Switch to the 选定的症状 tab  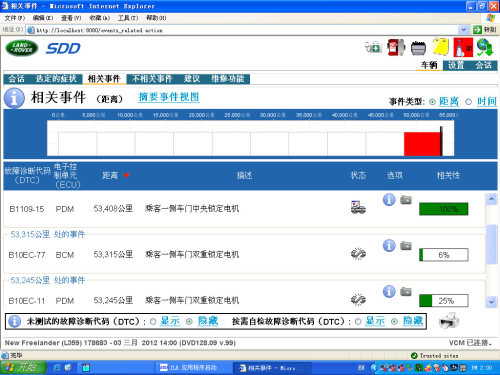pyautogui.click(x=56, y=79)
